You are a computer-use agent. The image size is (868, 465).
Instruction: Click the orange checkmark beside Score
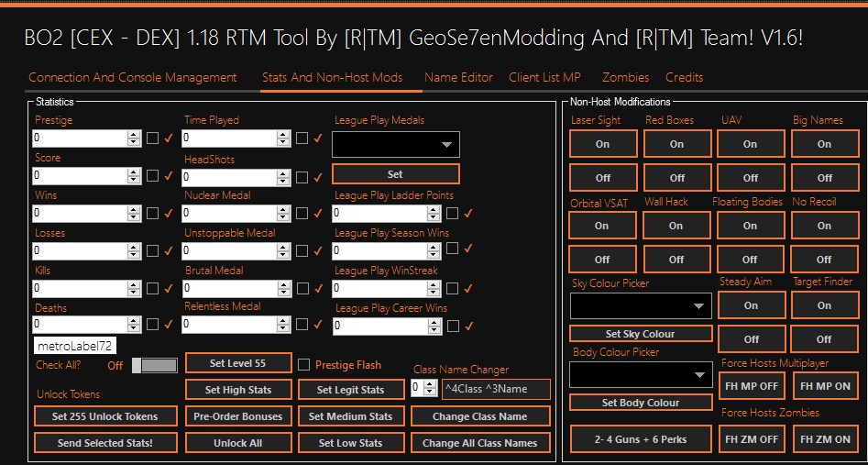[x=169, y=176]
